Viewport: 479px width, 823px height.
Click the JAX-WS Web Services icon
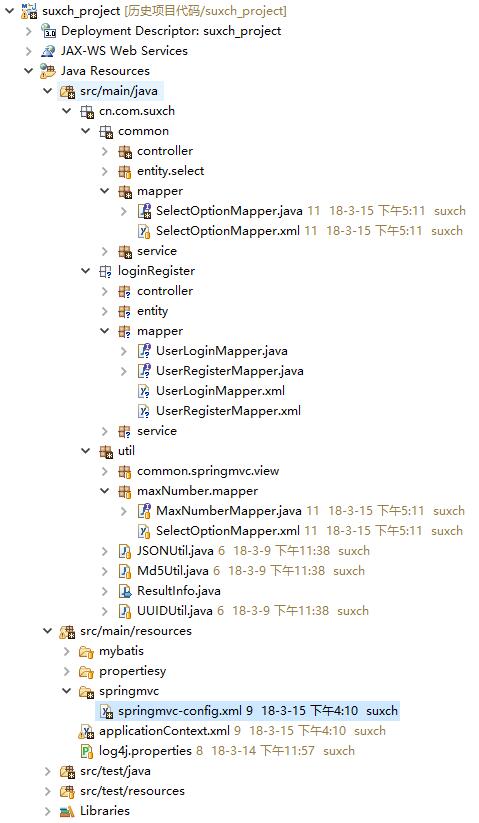point(48,51)
